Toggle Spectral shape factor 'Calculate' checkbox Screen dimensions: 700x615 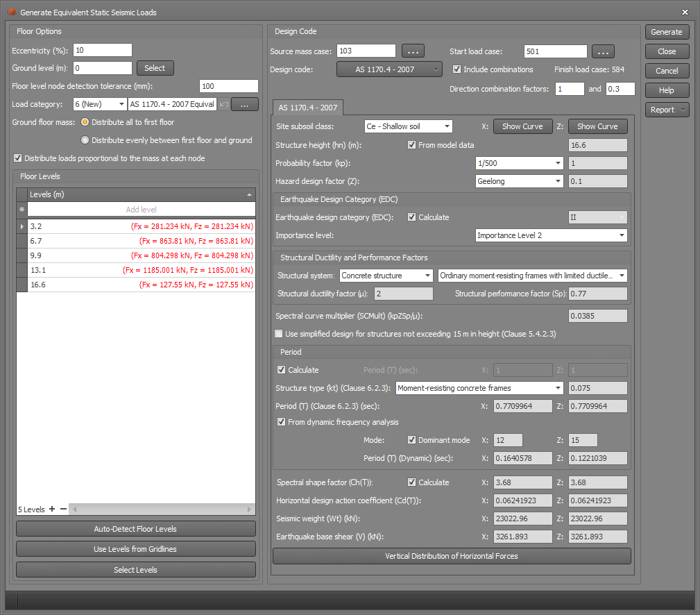point(411,482)
